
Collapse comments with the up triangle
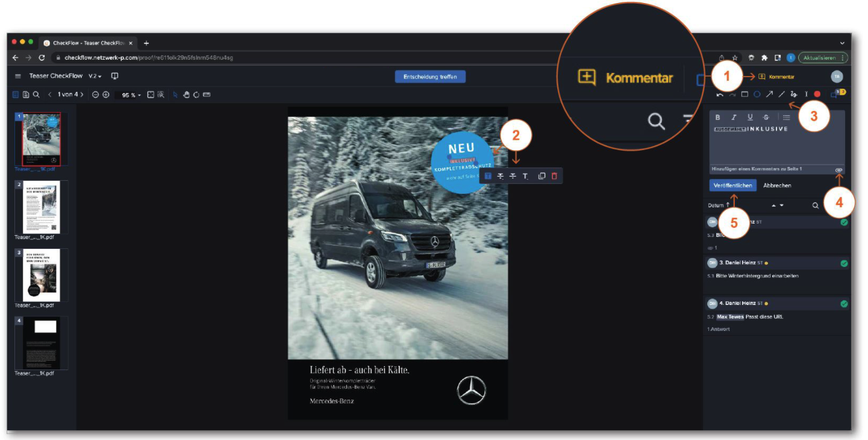(774, 206)
